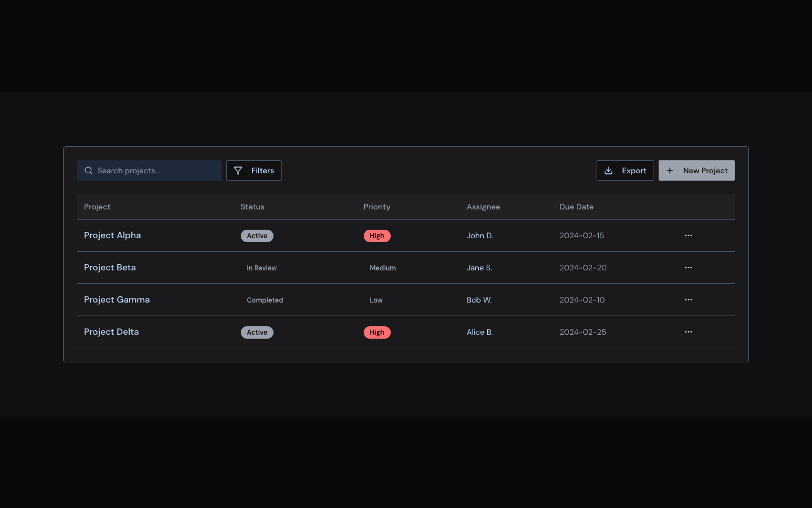
Task: Open the three-dot menu for Project Delta
Action: [x=688, y=332]
